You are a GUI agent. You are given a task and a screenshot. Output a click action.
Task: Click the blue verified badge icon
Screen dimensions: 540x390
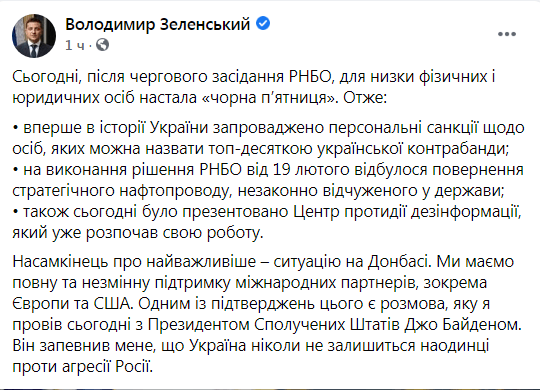263,23
